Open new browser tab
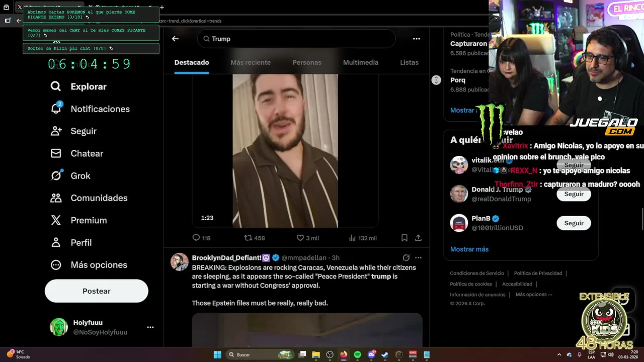644x362 pixels. point(162,7)
